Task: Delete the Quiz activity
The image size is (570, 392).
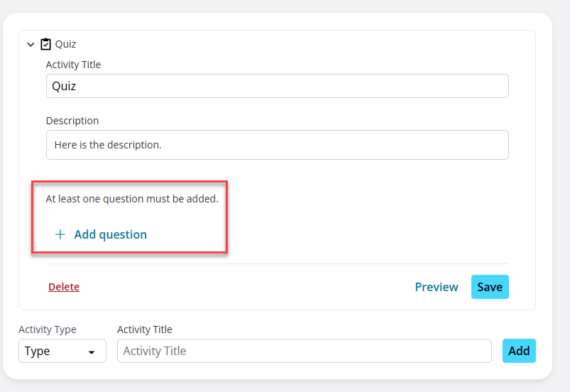Action: pos(64,287)
